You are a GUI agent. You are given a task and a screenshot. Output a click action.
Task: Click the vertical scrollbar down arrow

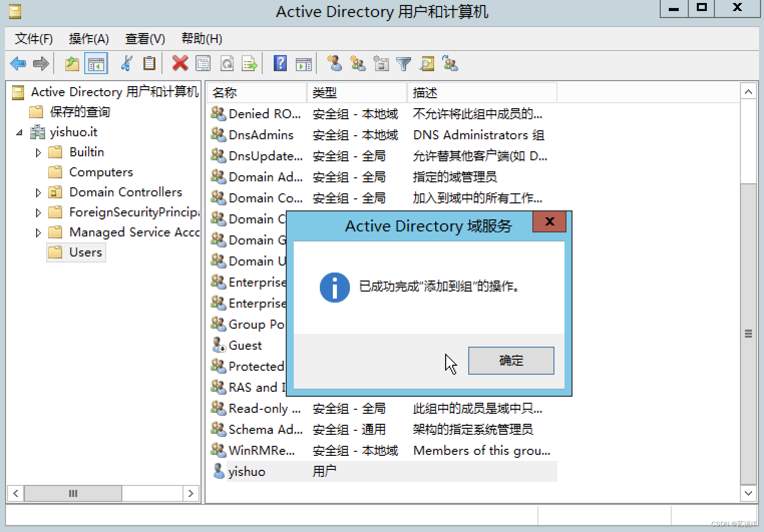coord(748,493)
